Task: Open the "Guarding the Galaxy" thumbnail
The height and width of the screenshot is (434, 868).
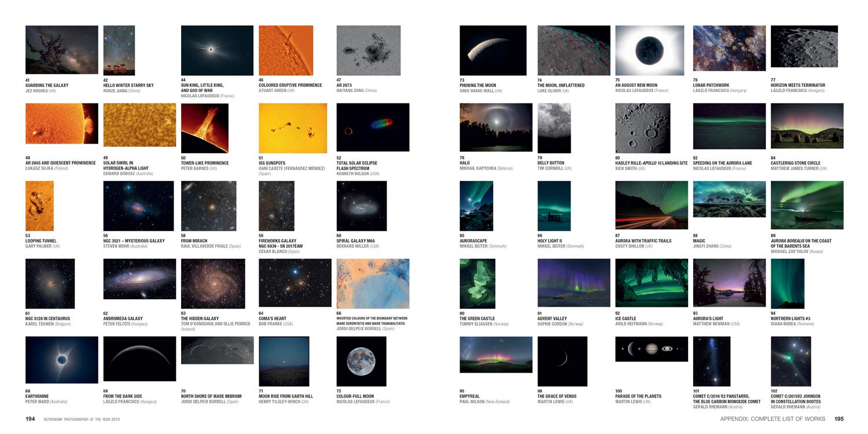Action: tap(61, 49)
